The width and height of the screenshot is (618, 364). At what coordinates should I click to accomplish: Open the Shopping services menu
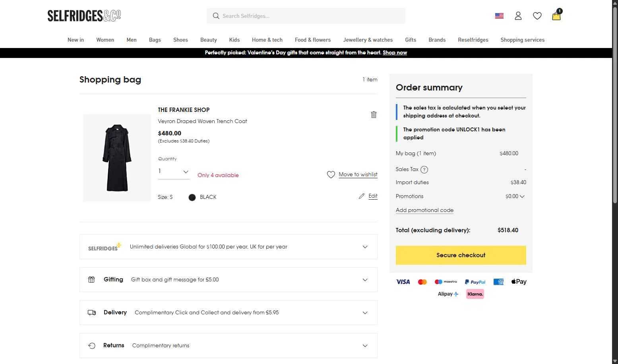[x=523, y=40]
